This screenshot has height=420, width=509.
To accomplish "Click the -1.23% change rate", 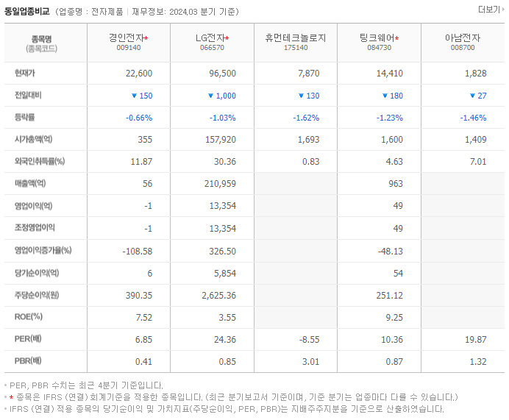I will click(390, 118).
